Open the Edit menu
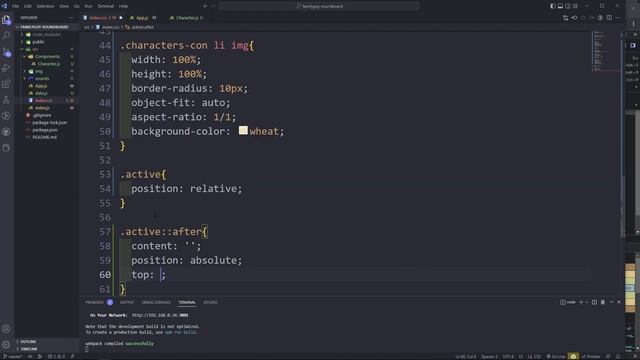 (28, 6)
